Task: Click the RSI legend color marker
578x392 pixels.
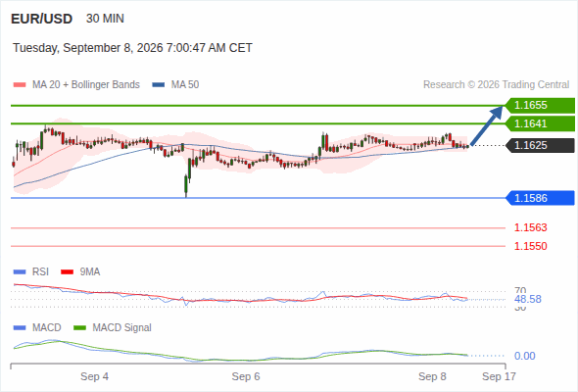Action: pos(20,272)
